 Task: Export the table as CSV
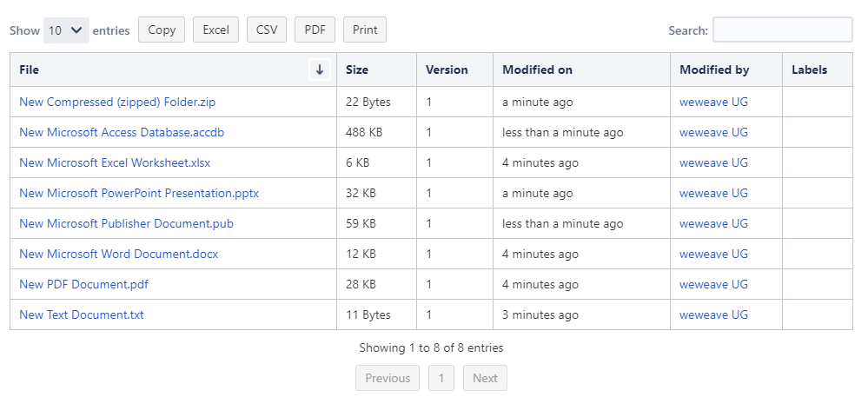pyautogui.click(x=267, y=30)
